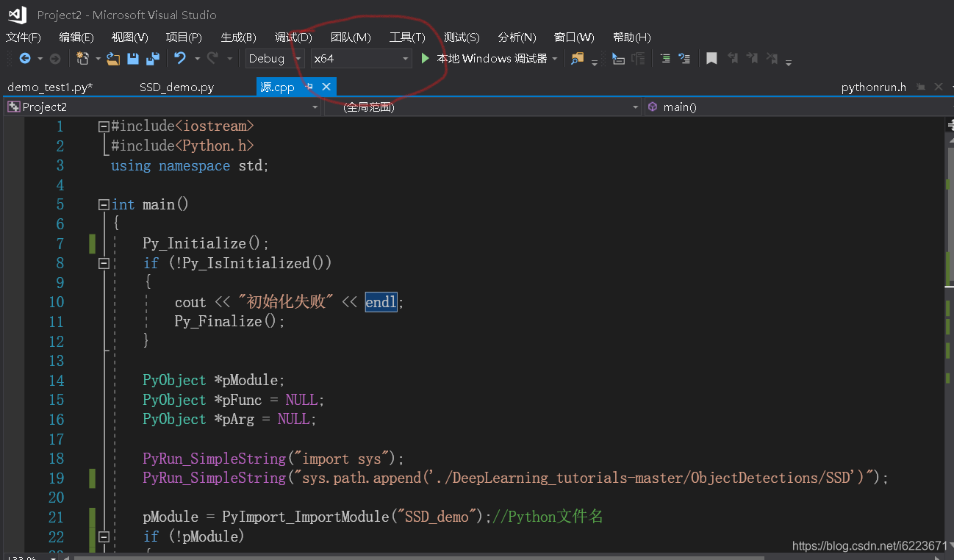The width and height of the screenshot is (954, 560).
Task: Click #include<Python.h> on line 2
Action: coord(182,146)
